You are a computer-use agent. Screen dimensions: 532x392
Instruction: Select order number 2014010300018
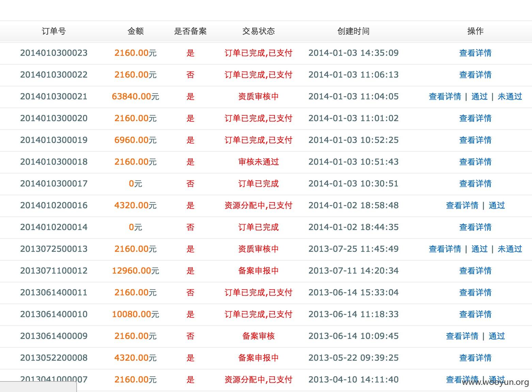[x=54, y=162]
